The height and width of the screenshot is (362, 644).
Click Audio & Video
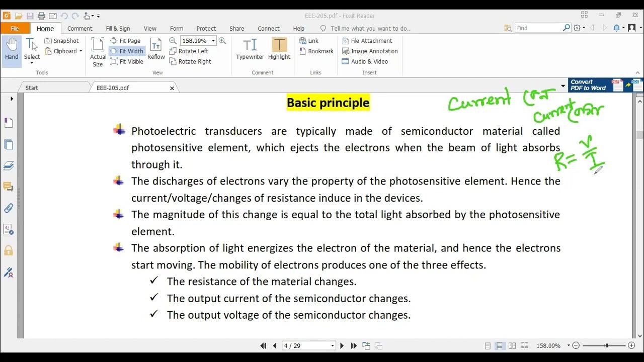click(365, 61)
